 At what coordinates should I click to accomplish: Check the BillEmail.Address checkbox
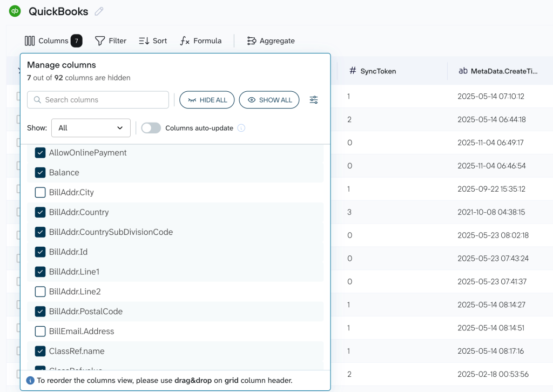(40, 331)
